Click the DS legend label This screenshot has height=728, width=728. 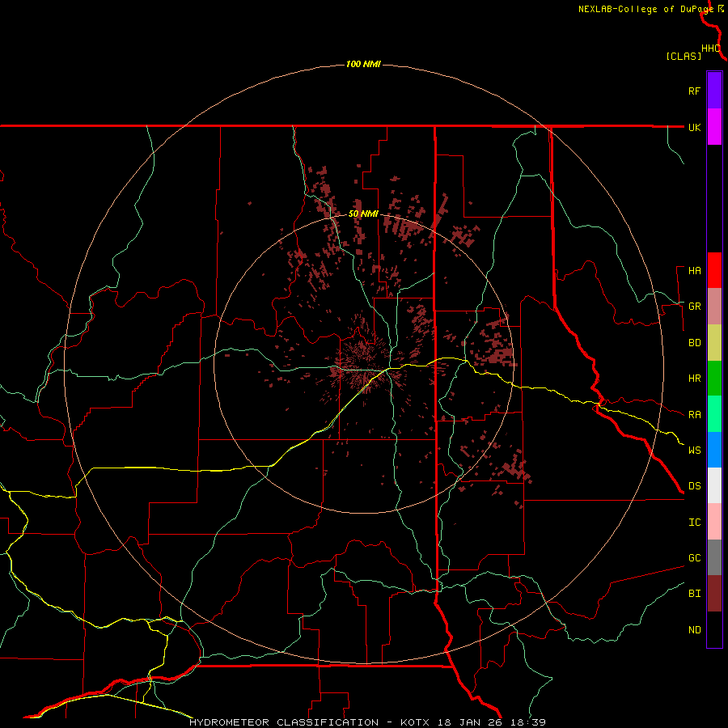click(x=695, y=486)
